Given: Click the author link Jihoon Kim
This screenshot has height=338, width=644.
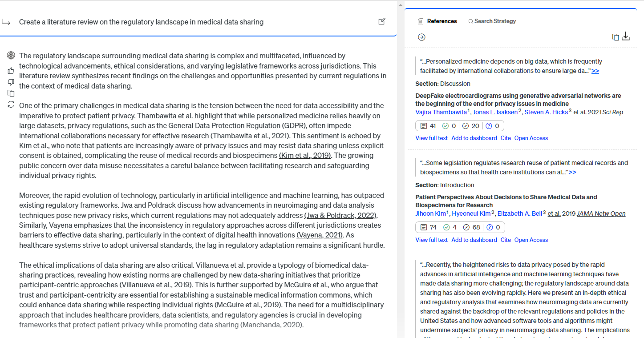Looking at the screenshot, I should (431, 213).
